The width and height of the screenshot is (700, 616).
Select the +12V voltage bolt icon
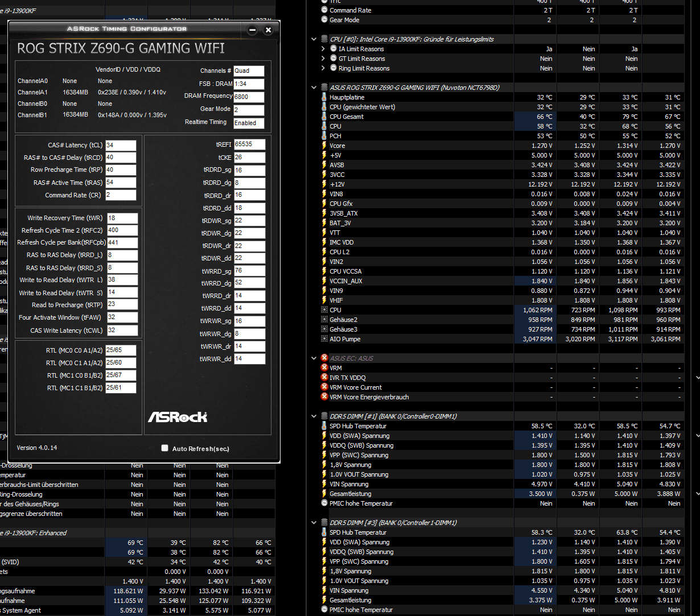coord(324,184)
